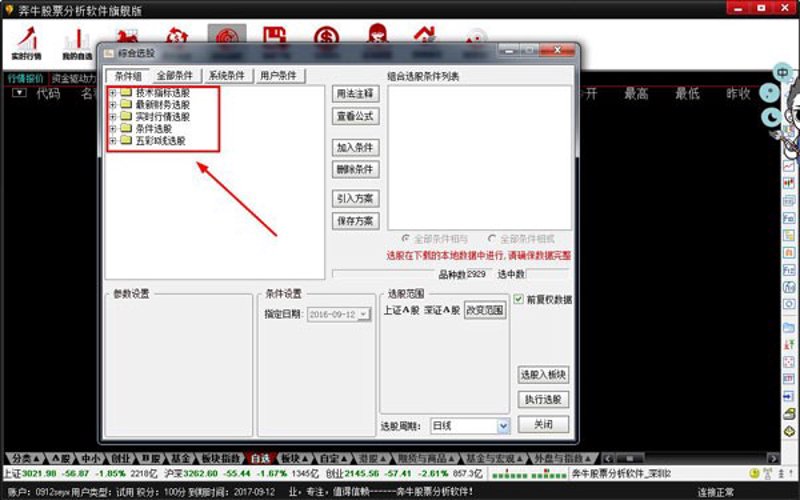The height and width of the screenshot is (500, 800).
Task: Click the red horse toolbar icon
Action: (127, 36)
